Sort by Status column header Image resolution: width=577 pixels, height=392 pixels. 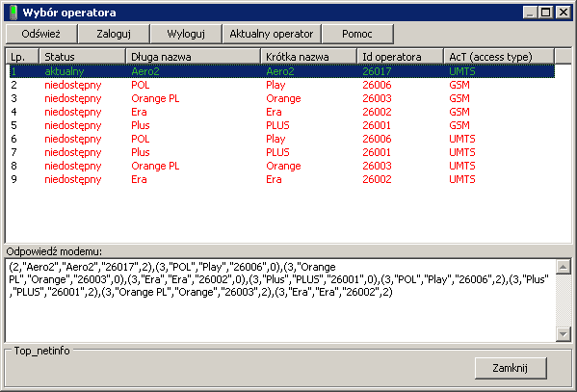[x=83, y=57]
